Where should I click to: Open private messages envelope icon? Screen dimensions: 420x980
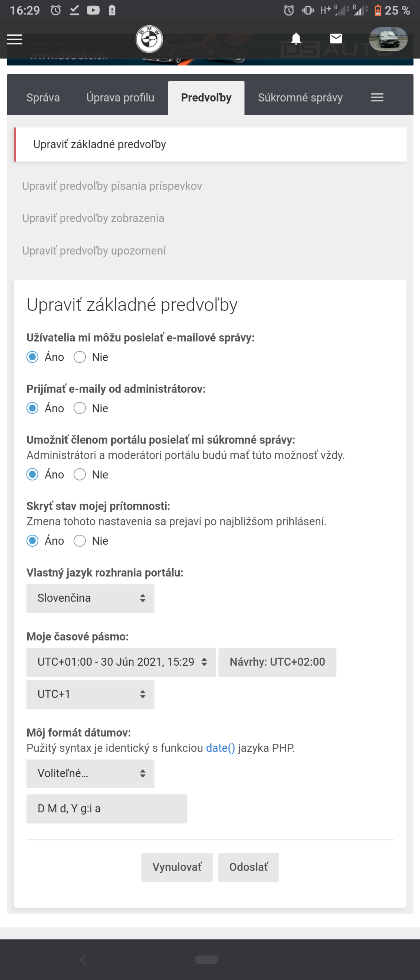tap(336, 39)
